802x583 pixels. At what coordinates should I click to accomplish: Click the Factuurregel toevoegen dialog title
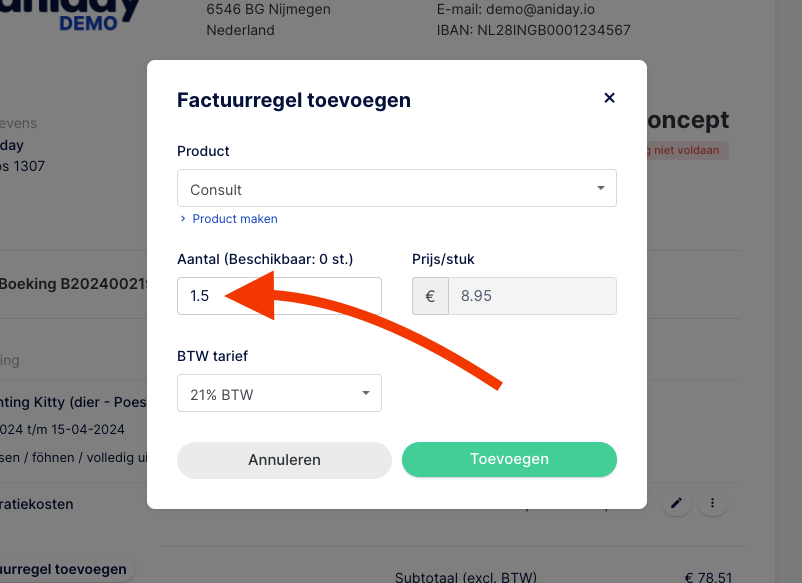coord(294,100)
